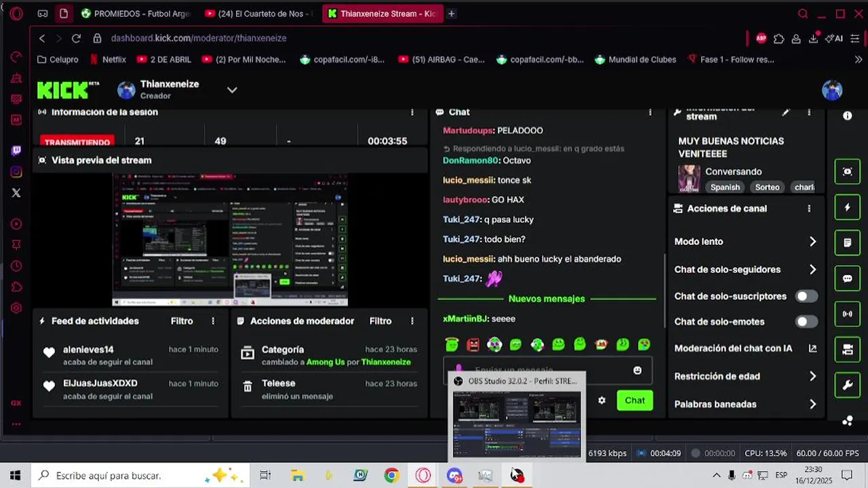This screenshot has height=488, width=868.
Task: Click the chat bubble icon in right sidebar
Action: coord(847,279)
